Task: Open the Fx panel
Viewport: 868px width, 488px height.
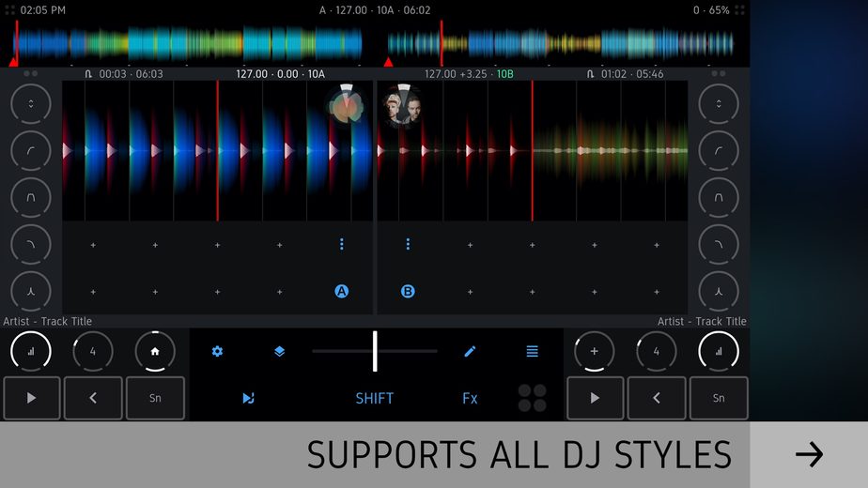Action: pos(470,398)
